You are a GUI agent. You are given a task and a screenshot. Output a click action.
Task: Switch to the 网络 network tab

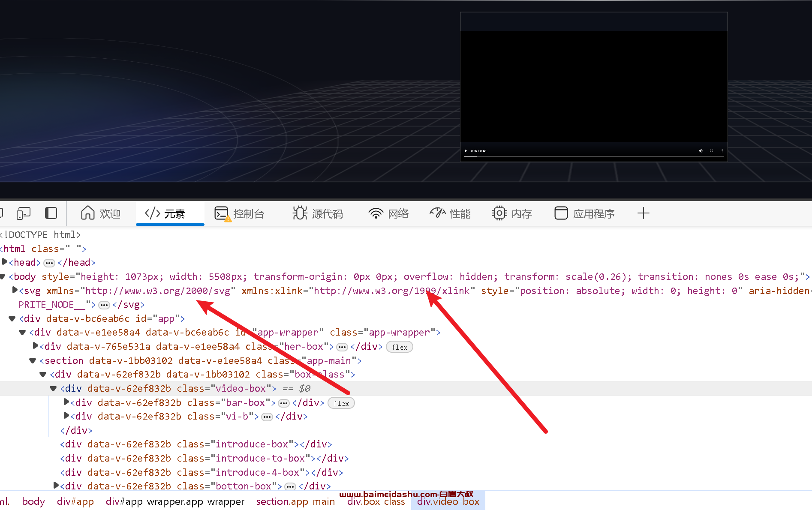coord(388,213)
